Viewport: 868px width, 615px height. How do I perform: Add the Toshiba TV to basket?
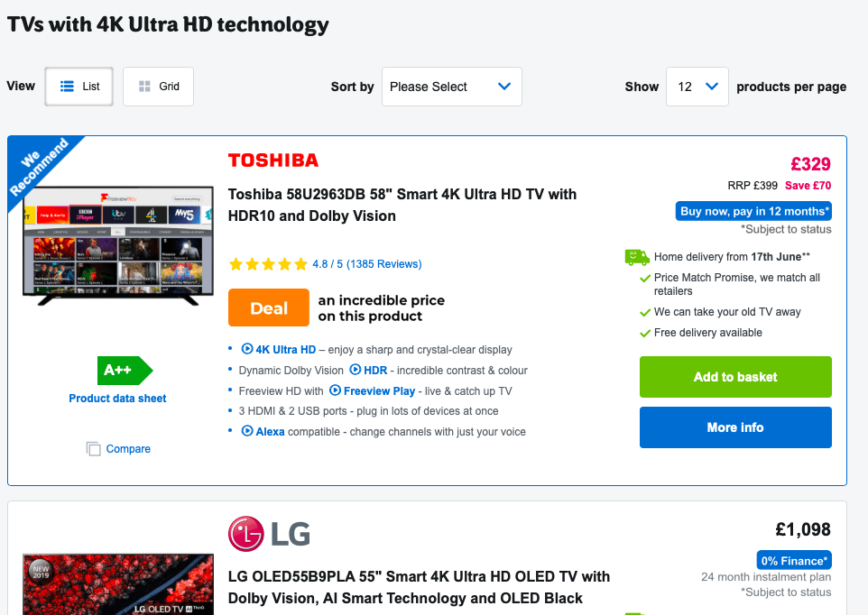point(735,377)
